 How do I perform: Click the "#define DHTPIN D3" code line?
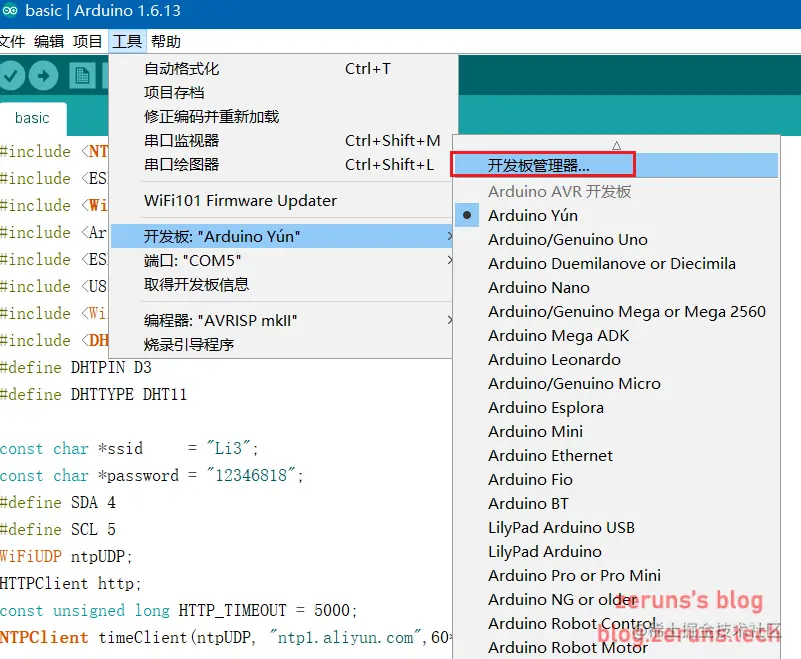(x=76, y=367)
